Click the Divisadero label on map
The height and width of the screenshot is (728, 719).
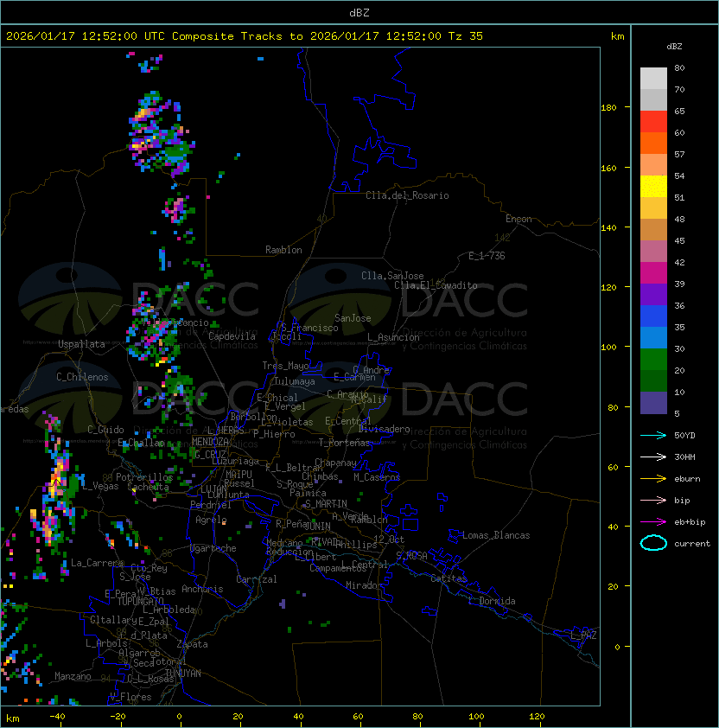[384, 429]
